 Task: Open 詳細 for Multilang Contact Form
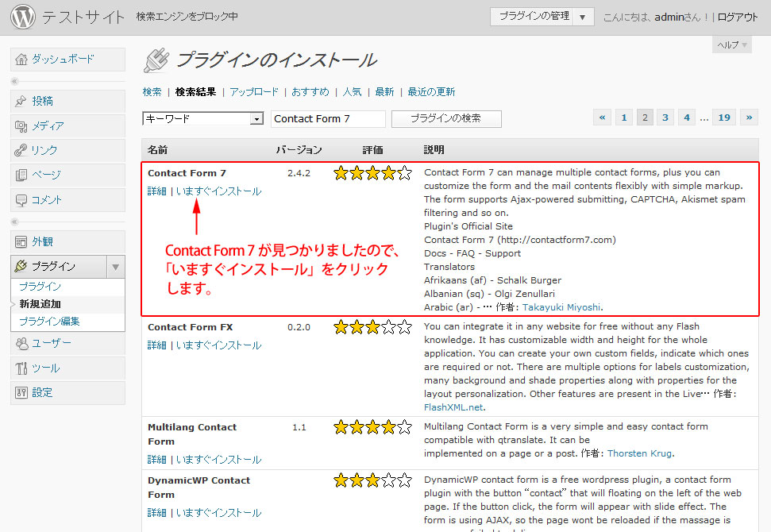click(157, 460)
